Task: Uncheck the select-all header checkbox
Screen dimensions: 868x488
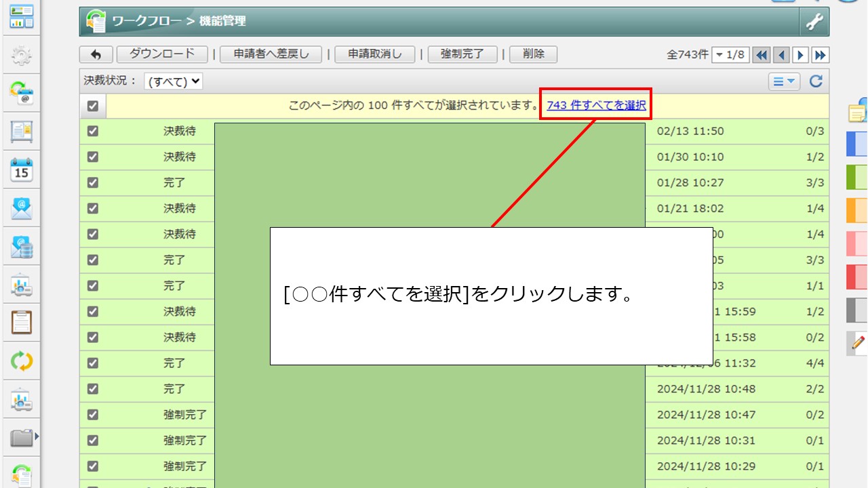Action: 93,106
